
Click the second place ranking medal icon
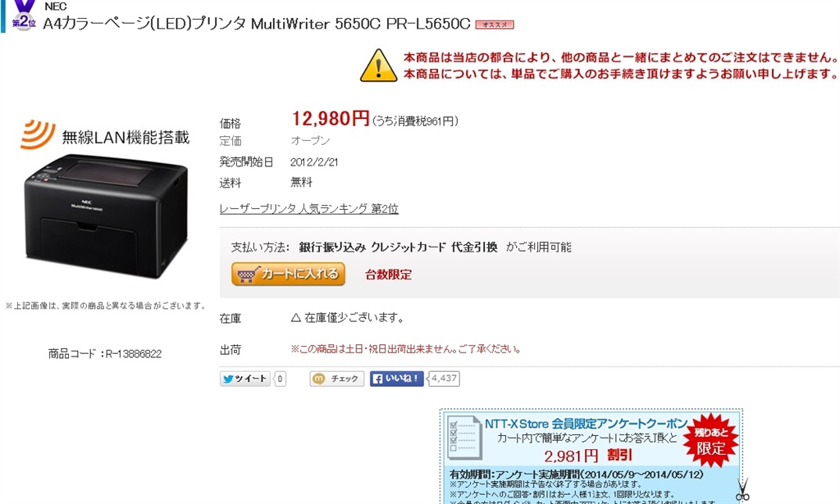(x=24, y=15)
